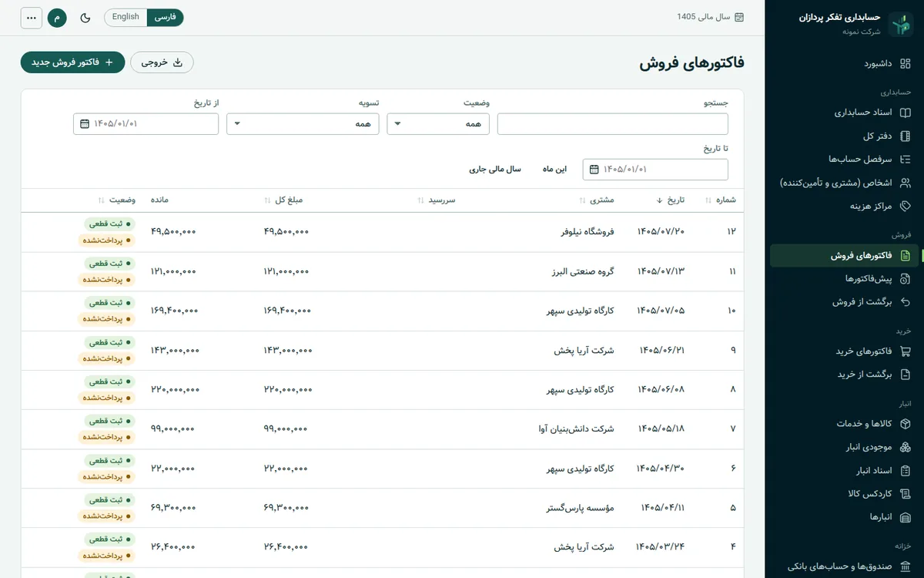Sort the table by تاریخ column
Screen dimensions: 924x578
point(669,200)
